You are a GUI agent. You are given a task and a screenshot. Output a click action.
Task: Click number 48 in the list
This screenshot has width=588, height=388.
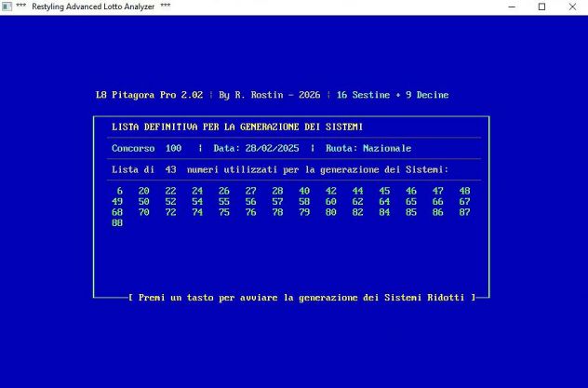(x=464, y=191)
